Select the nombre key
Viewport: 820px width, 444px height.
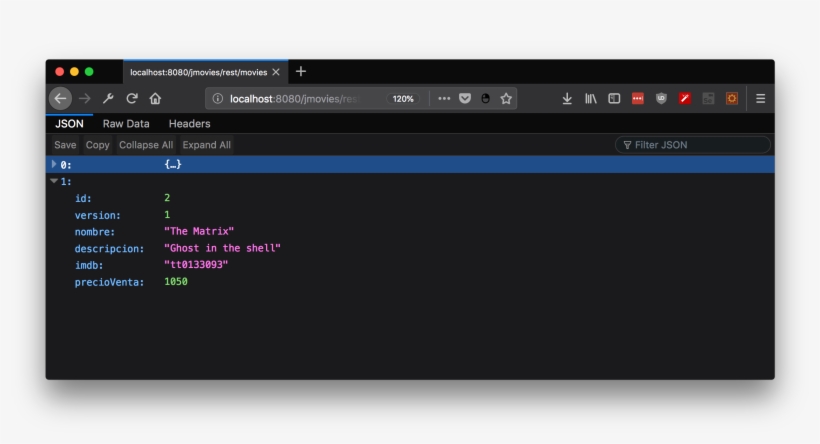click(x=95, y=232)
